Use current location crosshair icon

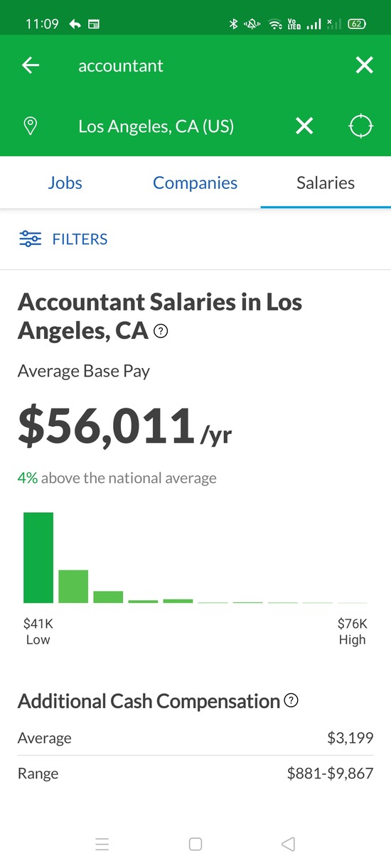click(361, 126)
